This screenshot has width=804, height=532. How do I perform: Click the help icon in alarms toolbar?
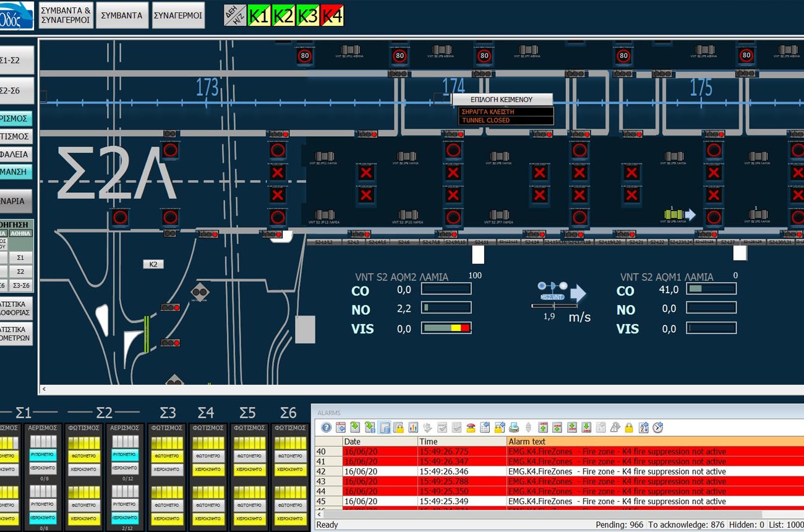[326, 427]
